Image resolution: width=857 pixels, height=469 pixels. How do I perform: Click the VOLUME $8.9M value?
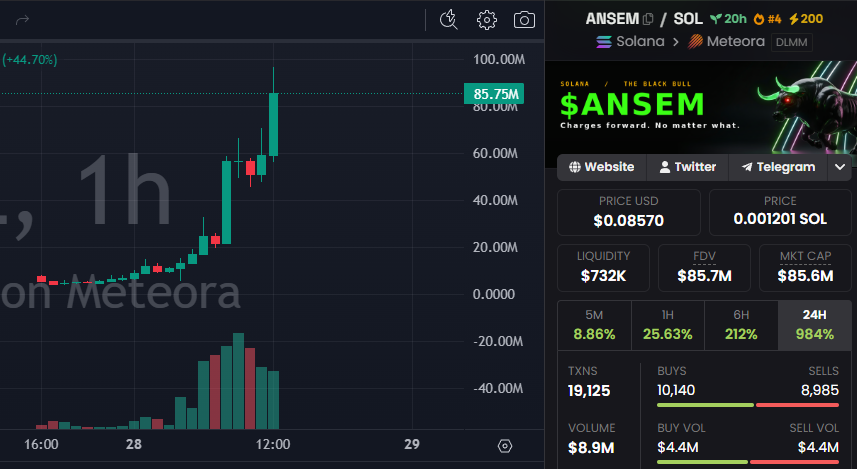pos(591,448)
